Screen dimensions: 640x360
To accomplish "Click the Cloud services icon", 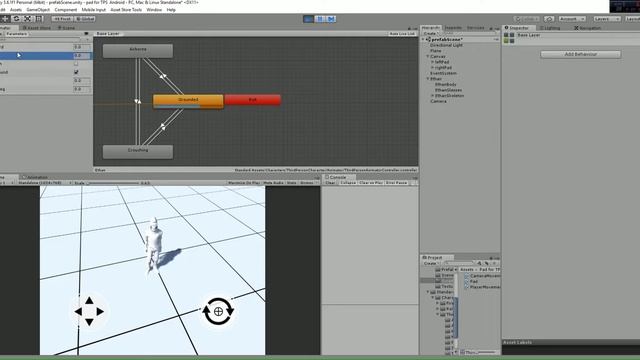I will click(x=549, y=19).
